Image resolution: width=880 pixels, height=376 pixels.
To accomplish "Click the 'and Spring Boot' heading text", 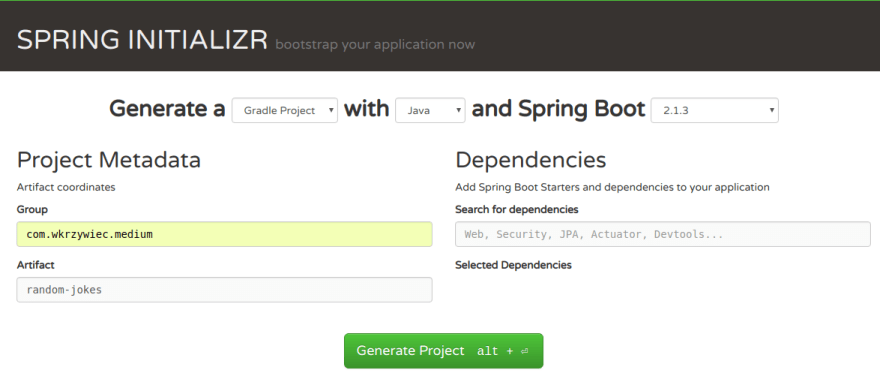I will (x=558, y=109).
